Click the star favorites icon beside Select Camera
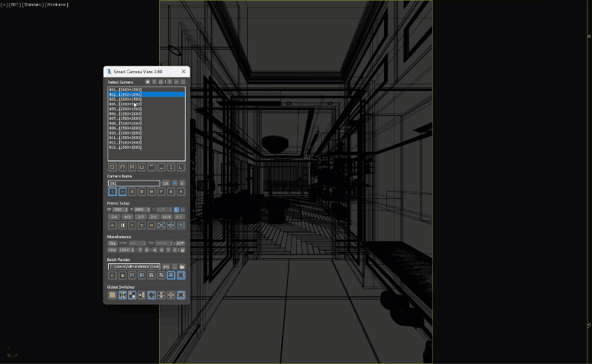This screenshot has width=592, height=364. coord(147,82)
